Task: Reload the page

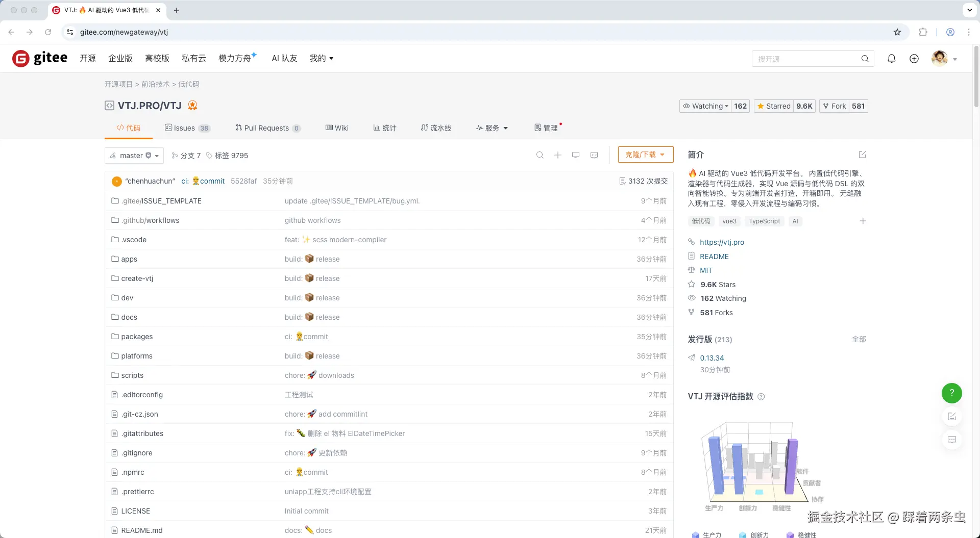Action: pyautogui.click(x=48, y=32)
